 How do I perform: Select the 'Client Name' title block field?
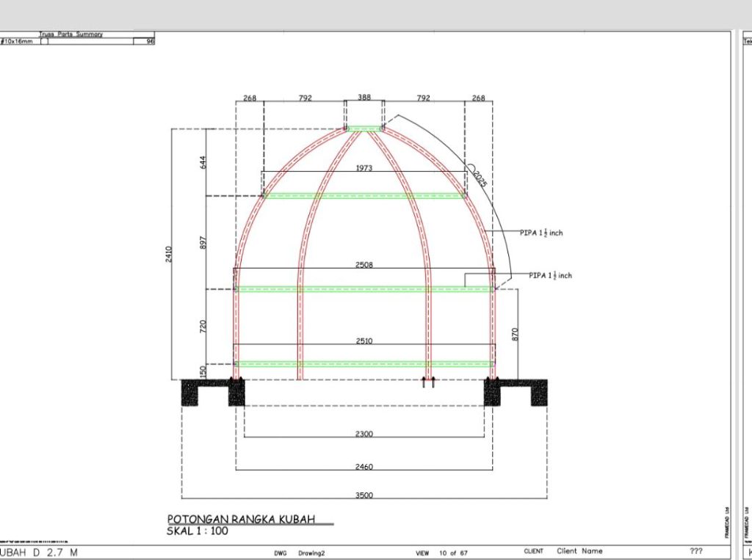(x=579, y=550)
